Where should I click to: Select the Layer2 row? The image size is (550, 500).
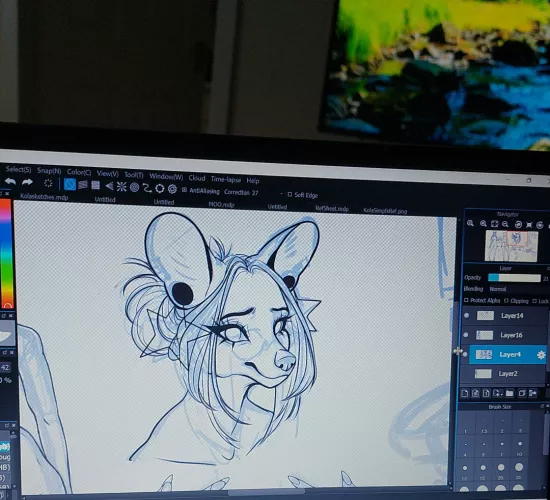click(x=503, y=374)
